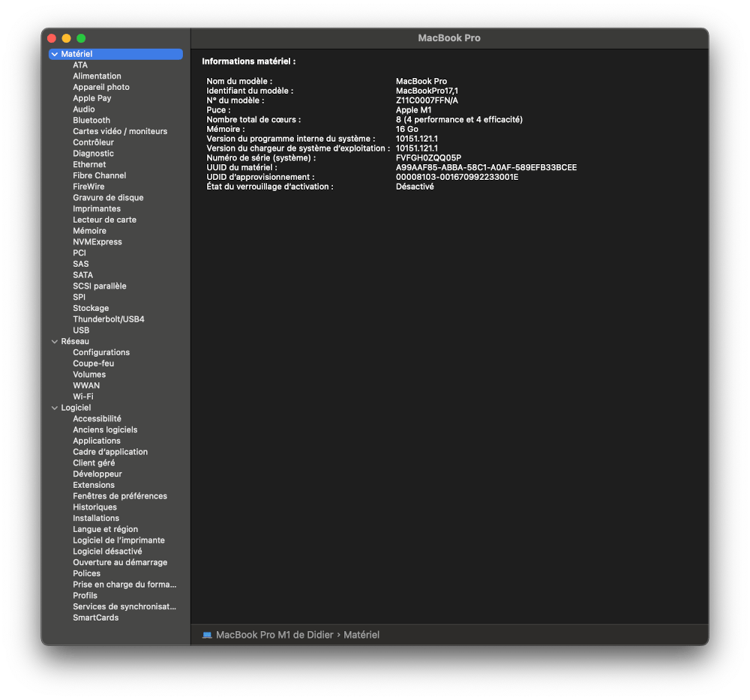Select SAS in the sidebar
Viewport: 750px width, 700px height.
tap(81, 265)
